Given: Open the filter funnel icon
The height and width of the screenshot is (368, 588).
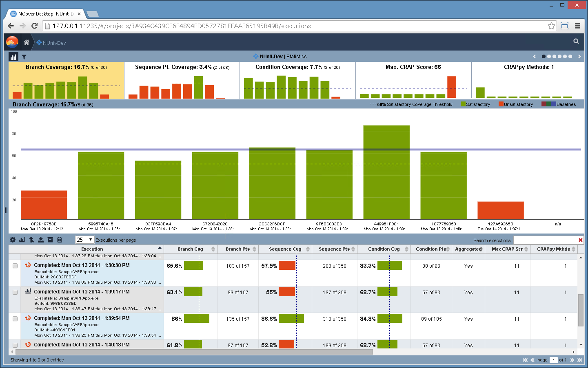Looking at the screenshot, I should [24, 57].
